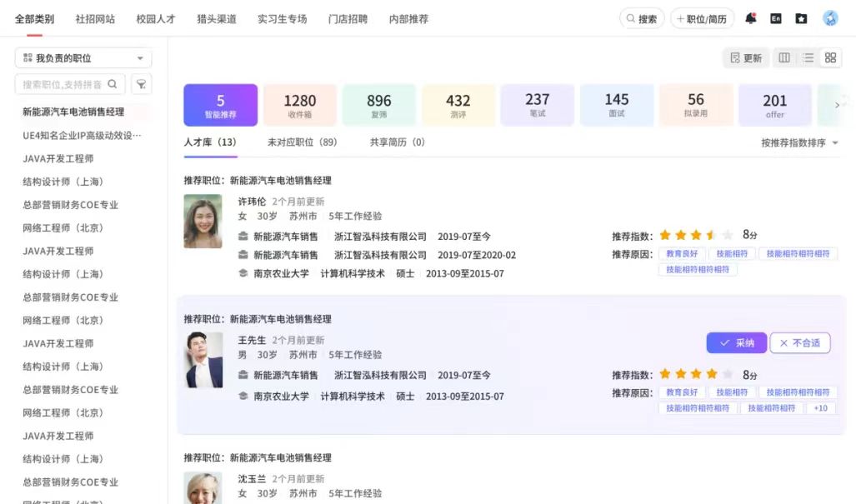Switch to grid card view icon
The height and width of the screenshot is (504, 856).
[x=830, y=57]
